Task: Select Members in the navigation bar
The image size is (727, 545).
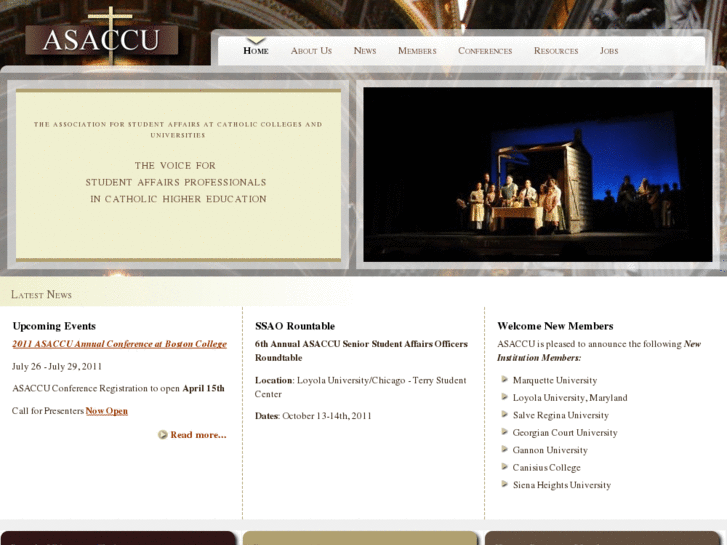Action: click(x=417, y=51)
